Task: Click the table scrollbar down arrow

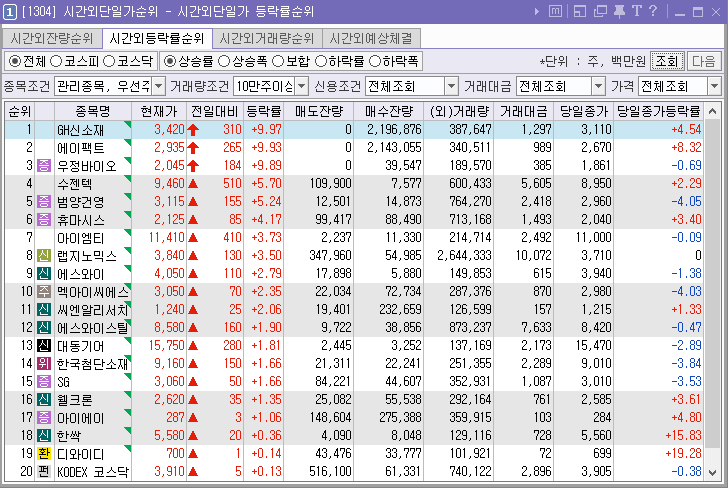Action: point(713,473)
